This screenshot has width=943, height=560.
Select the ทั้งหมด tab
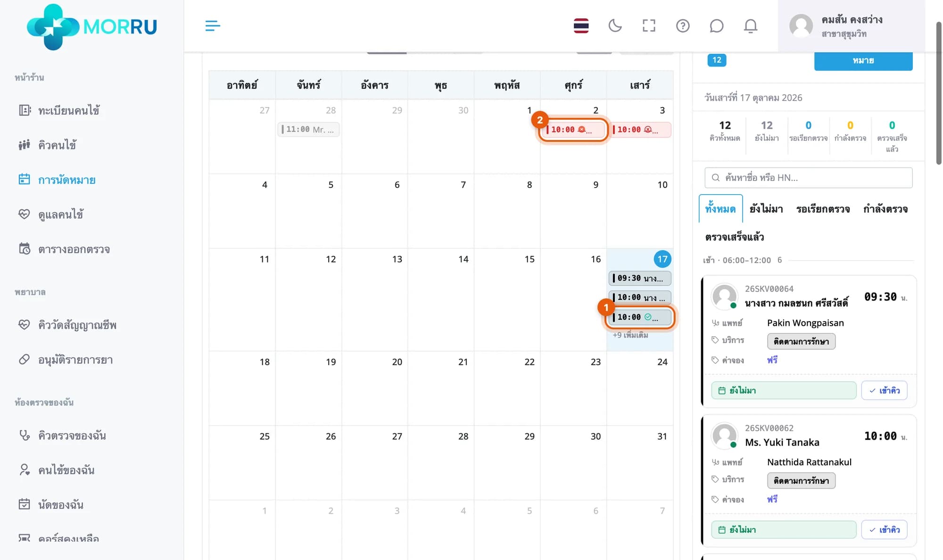click(x=720, y=209)
